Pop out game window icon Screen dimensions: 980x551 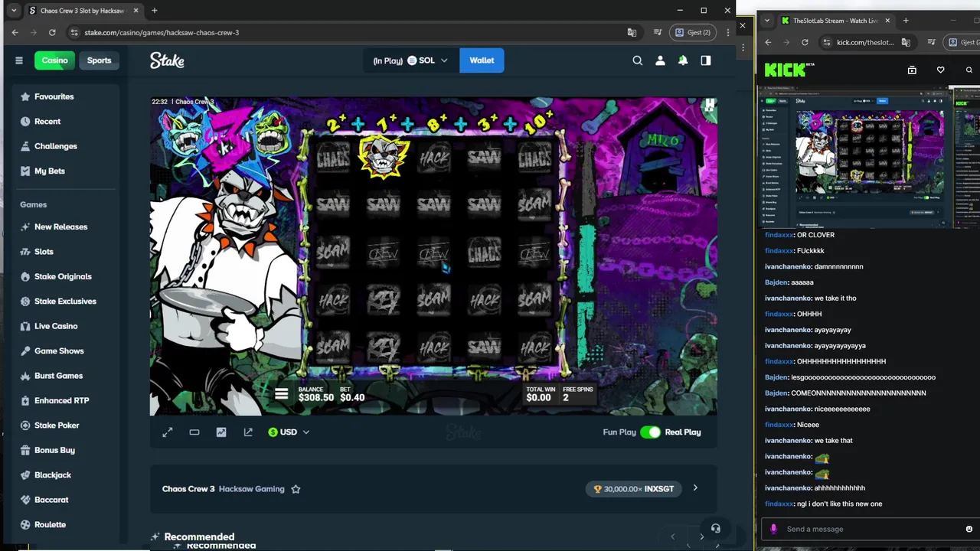point(248,432)
